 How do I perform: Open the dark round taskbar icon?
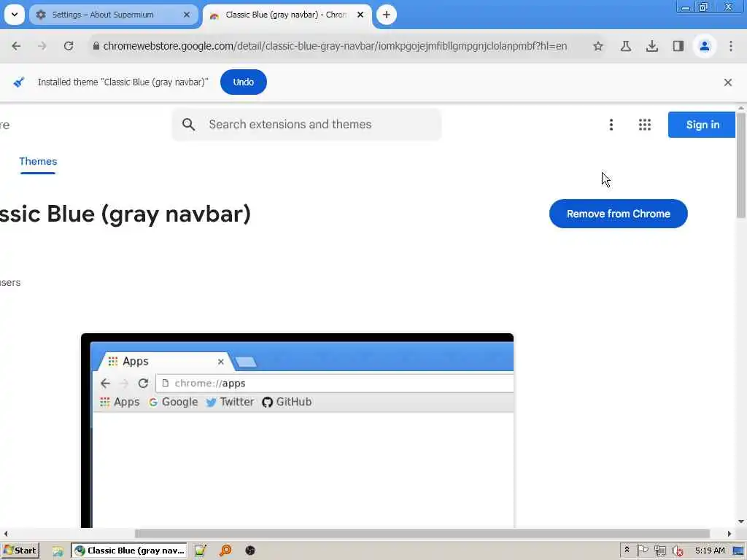250,551
